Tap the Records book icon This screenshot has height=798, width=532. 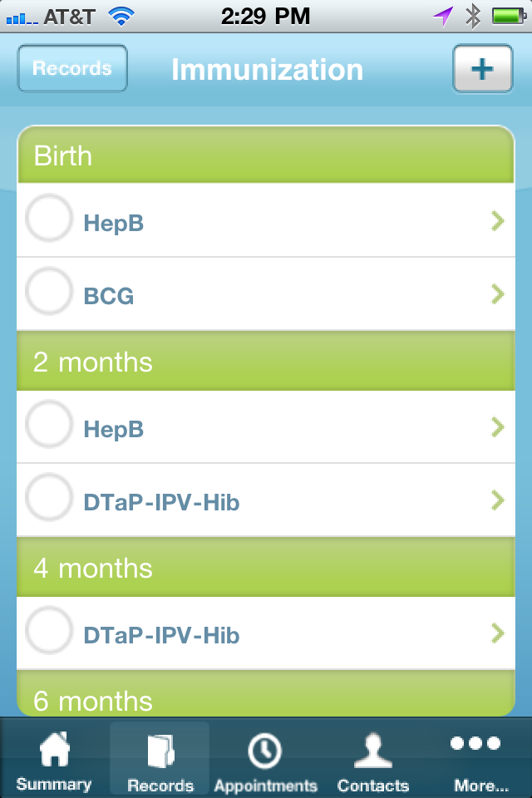[x=160, y=751]
